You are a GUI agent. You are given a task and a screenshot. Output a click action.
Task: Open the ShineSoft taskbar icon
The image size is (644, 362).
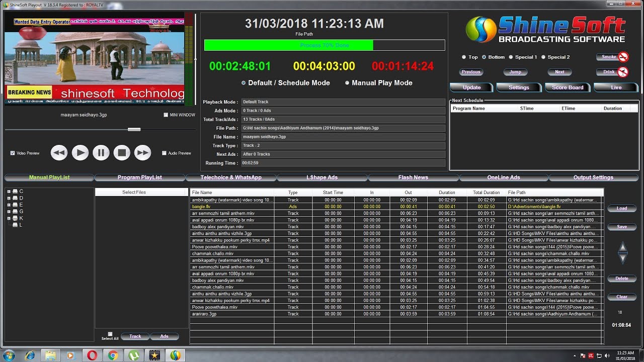[x=175, y=355]
